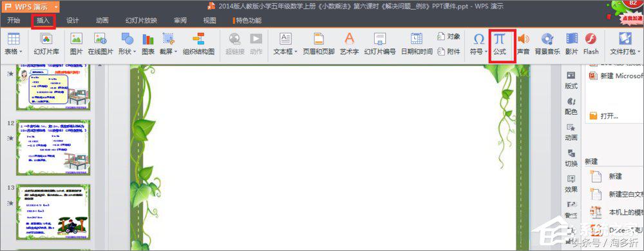Open the 动画 side panel icon
The image size is (644, 251).
click(571, 132)
